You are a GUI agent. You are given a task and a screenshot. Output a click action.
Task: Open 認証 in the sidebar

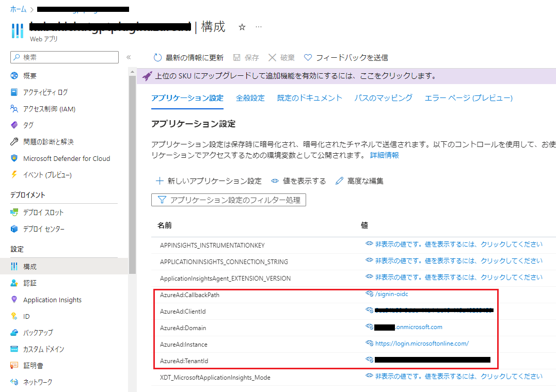30,283
